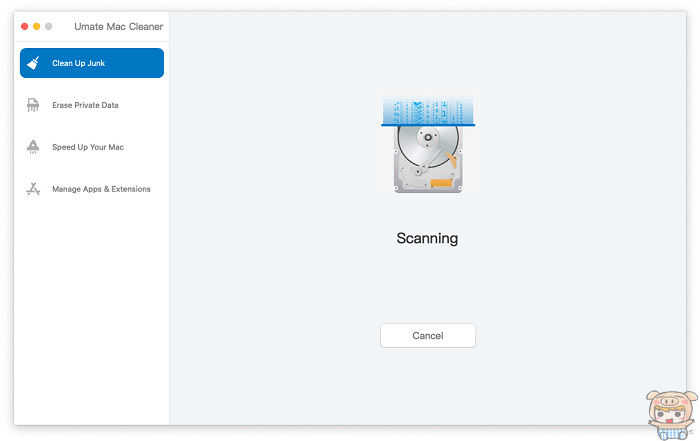The width and height of the screenshot is (700, 441).
Task: Click the pig mascot watermark image
Action: point(671,415)
